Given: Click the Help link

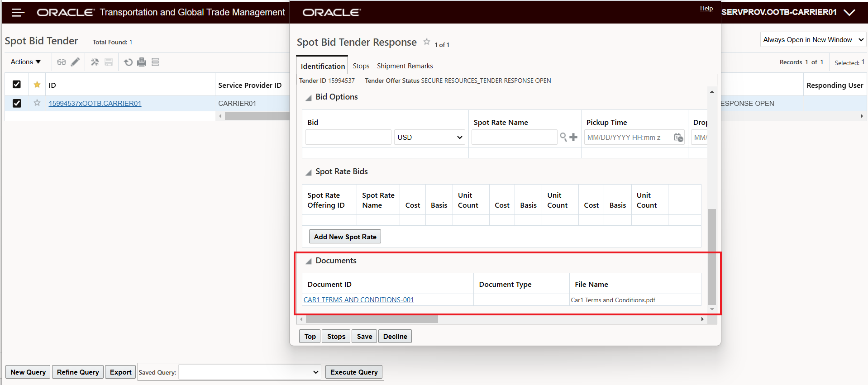Looking at the screenshot, I should (x=706, y=8).
